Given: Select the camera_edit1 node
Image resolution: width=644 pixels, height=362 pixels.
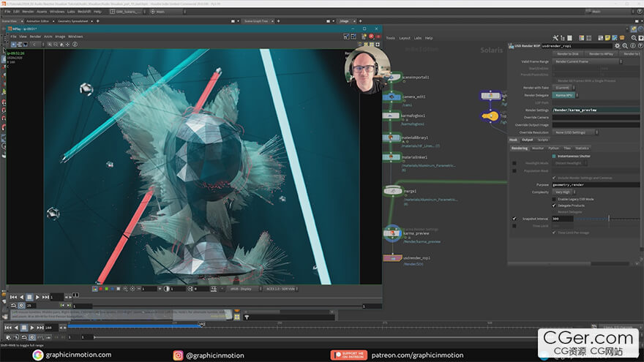Looking at the screenshot, I should 392,97.
